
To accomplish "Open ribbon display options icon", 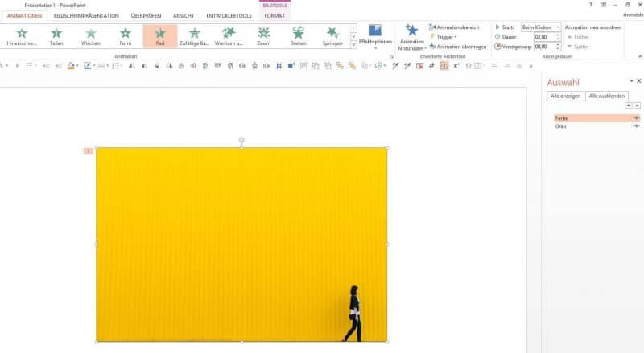I will click(603, 5).
